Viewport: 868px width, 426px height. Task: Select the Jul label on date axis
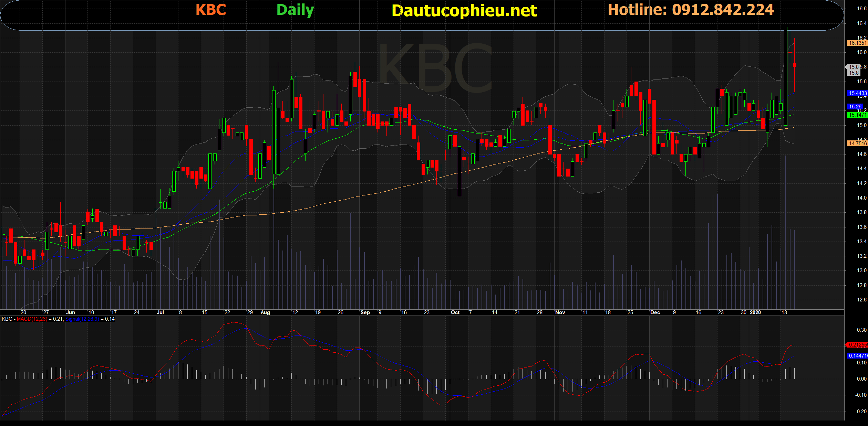click(160, 312)
